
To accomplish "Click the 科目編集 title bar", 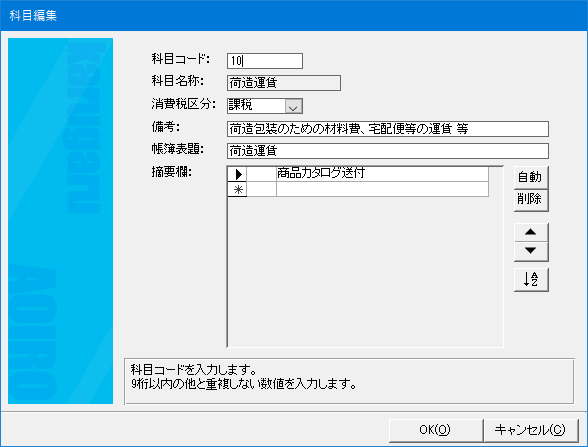I will 294,15.
